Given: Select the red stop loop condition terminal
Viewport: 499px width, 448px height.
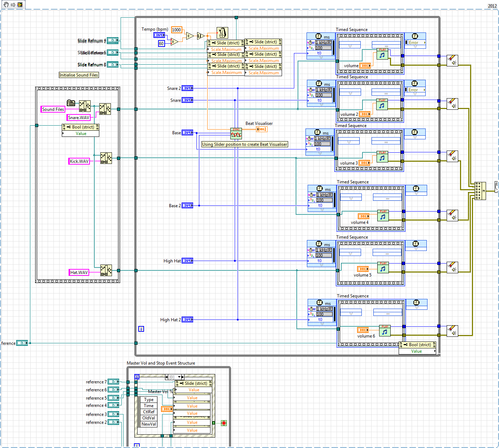Looking at the screenshot, I should coord(224,423).
